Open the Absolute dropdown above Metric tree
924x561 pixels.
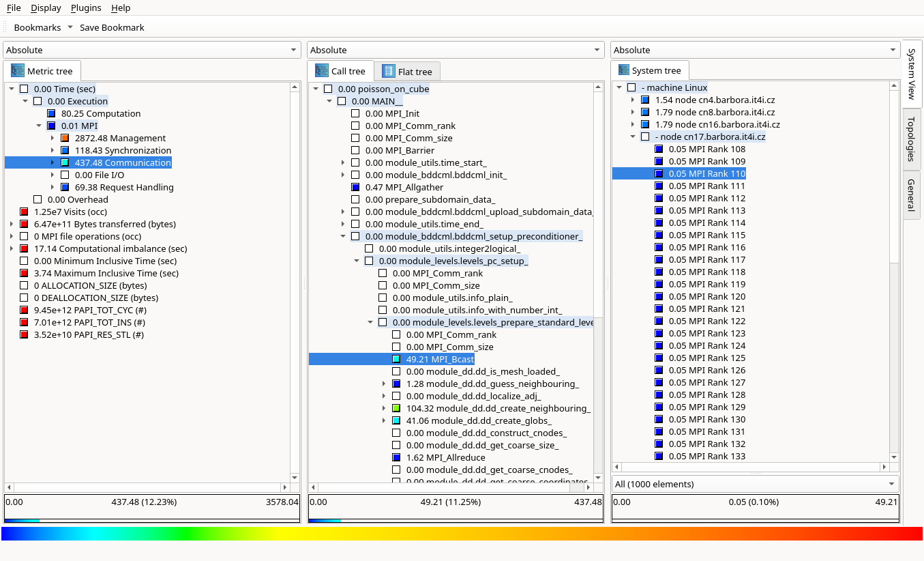151,50
